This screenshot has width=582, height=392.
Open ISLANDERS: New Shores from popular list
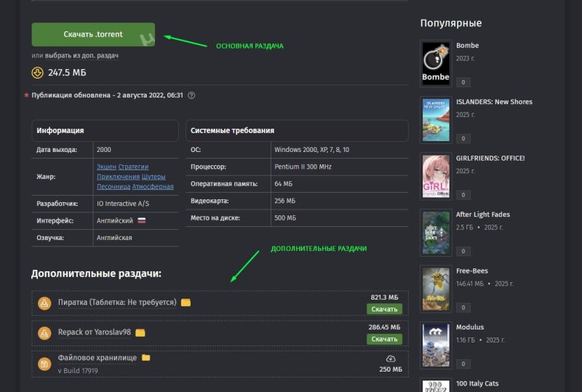[494, 102]
